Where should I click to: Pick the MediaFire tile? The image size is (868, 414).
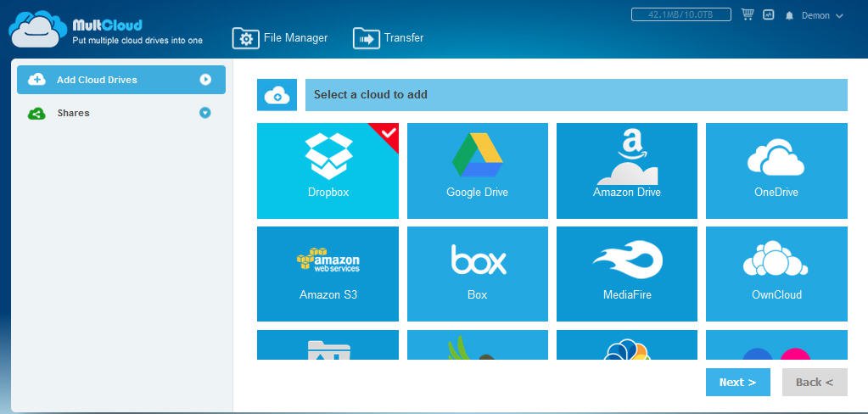point(627,273)
